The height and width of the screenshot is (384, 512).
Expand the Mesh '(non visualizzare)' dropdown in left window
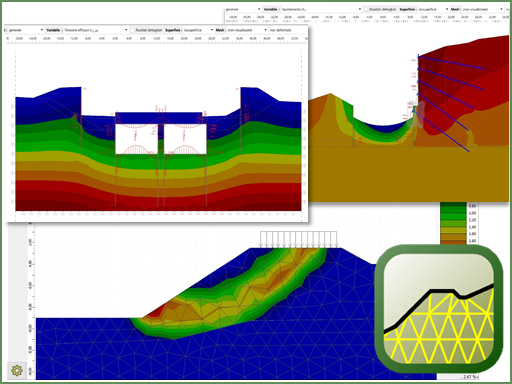247,30
